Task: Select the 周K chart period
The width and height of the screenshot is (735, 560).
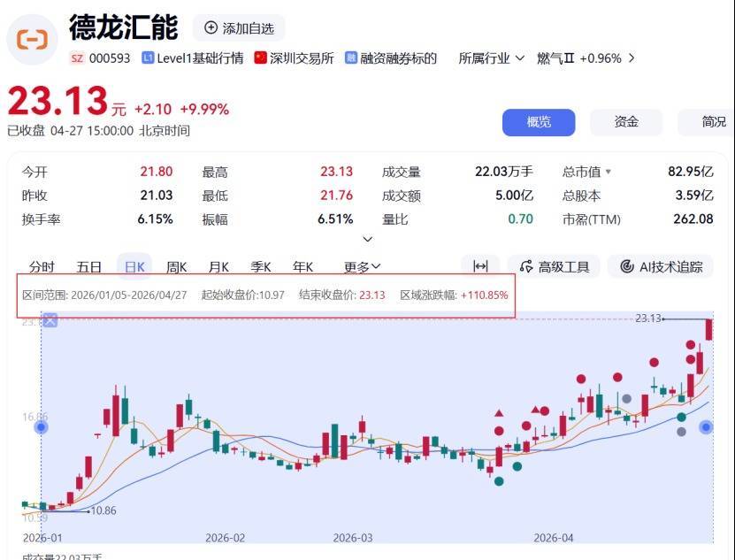Action: click(177, 266)
